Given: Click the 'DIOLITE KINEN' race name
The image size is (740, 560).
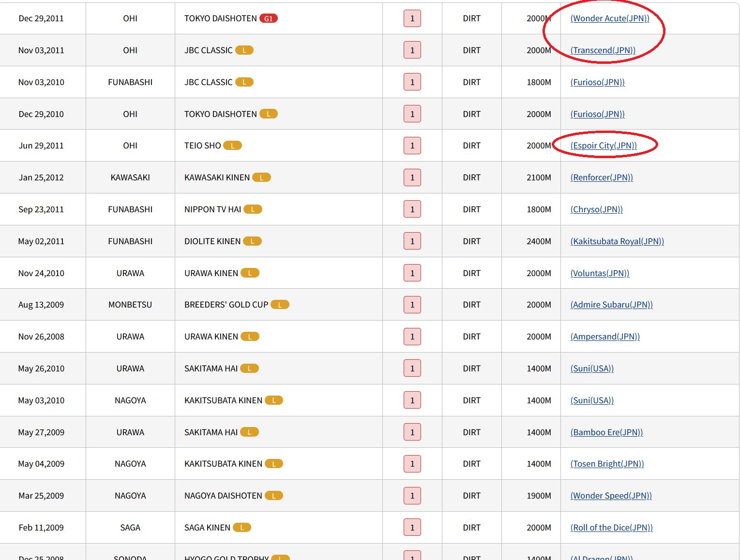Looking at the screenshot, I should tap(212, 241).
